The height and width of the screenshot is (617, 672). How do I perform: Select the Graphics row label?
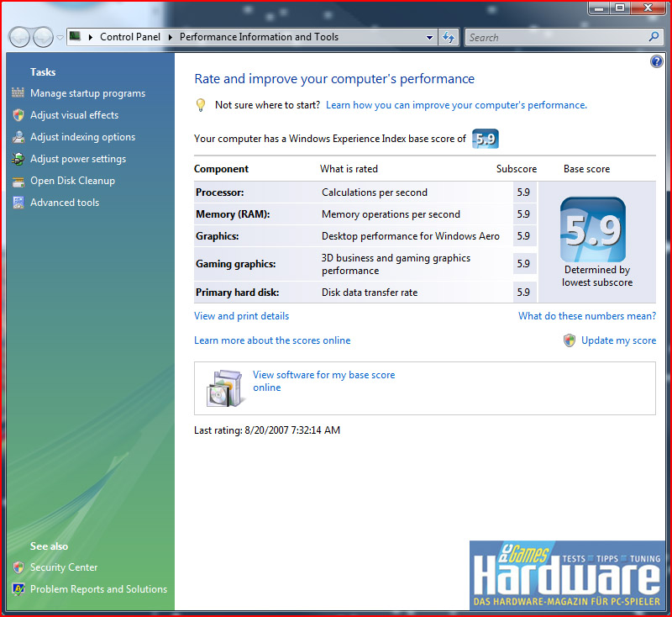coord(217,236)
